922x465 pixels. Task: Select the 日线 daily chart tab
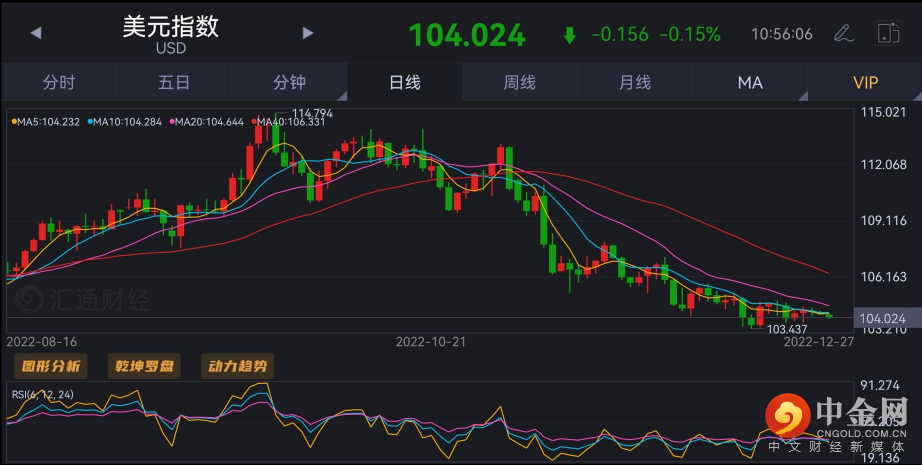pos(405,83)
